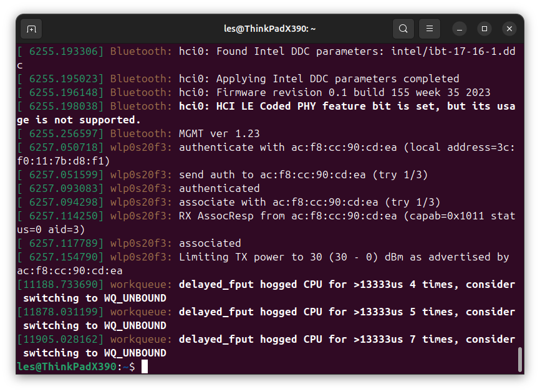Click 'ge is not supported.' text

pyautogui.click(x=79, y=120)
